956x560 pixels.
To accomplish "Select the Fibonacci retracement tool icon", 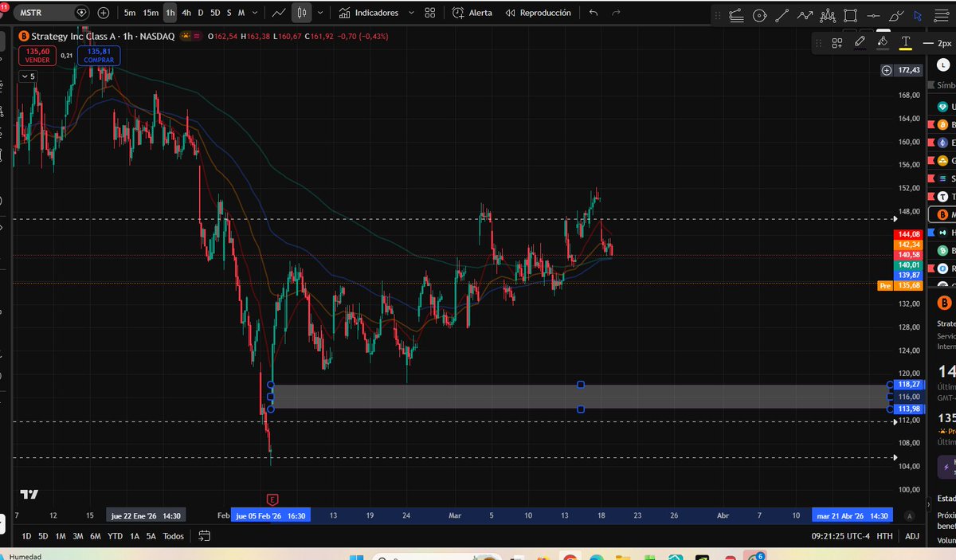I will [736, 16].
